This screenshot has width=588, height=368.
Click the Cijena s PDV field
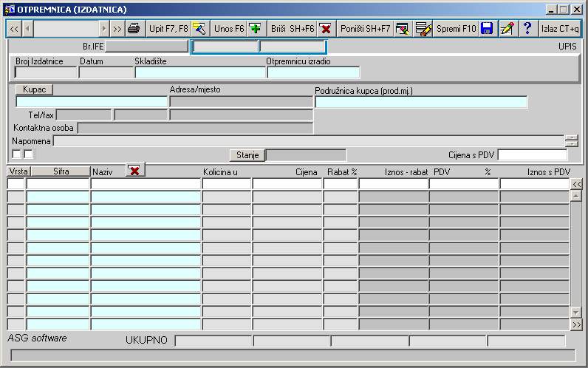532,155
